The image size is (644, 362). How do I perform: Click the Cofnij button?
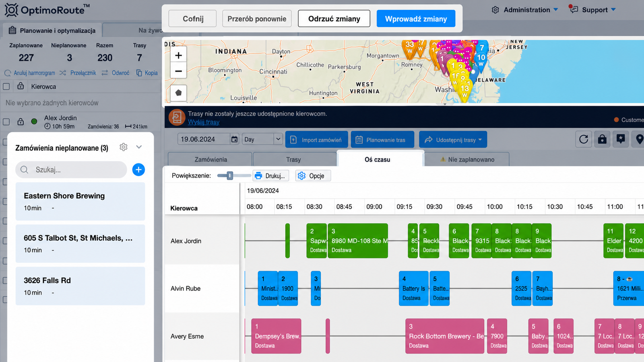pos(193,19)
